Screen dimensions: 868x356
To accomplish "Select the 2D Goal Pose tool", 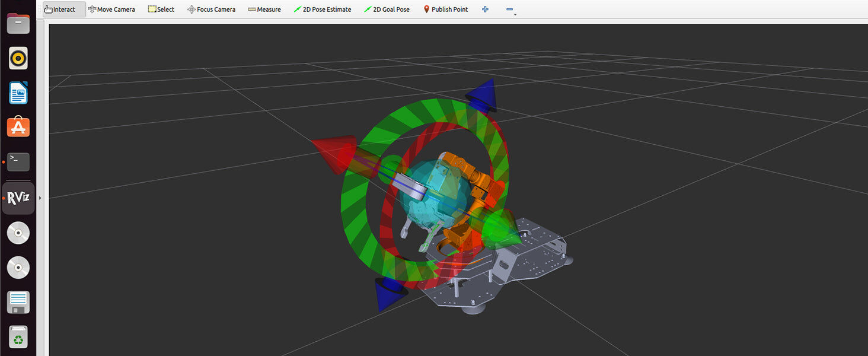I will coord(387,9).
